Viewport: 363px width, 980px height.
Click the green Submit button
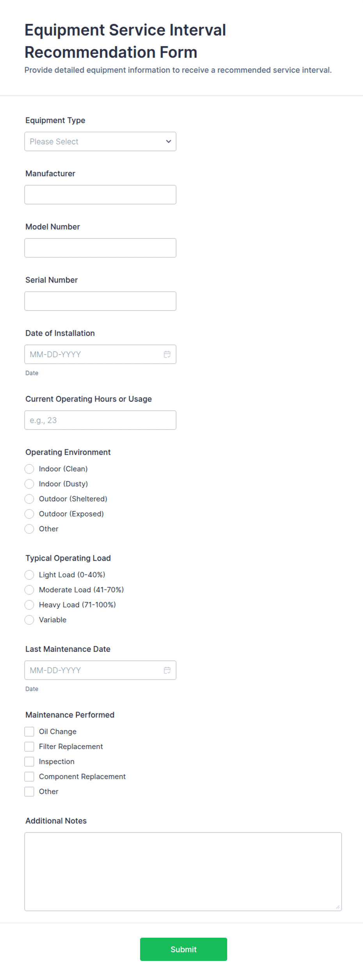(x=183, y=950)
